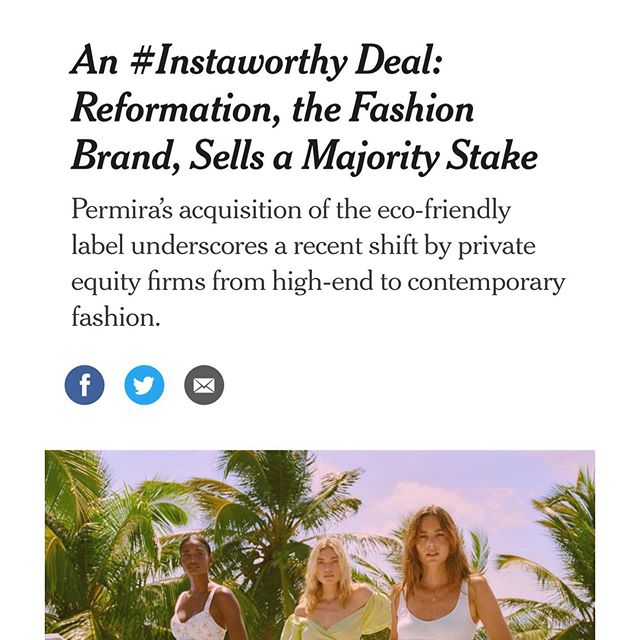Viewport: 640px width, 640px height.
Task: Click the word contemporary in summary
Action: (x=486, y=282)
